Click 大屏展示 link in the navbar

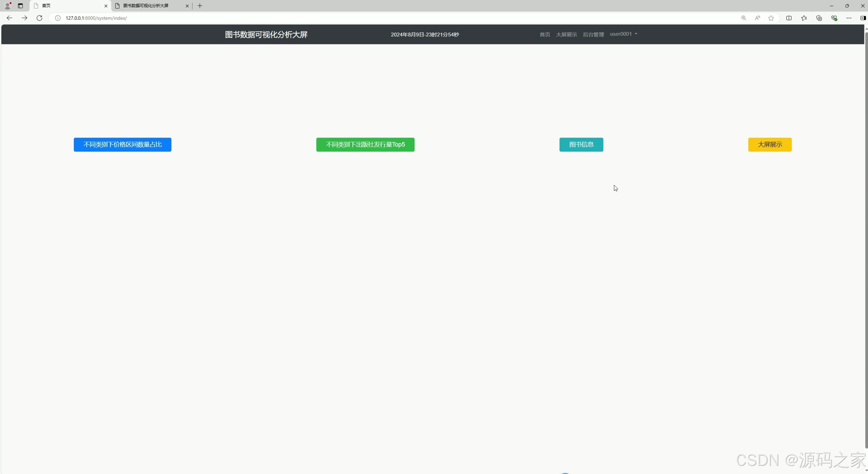[x=566, y=34]
